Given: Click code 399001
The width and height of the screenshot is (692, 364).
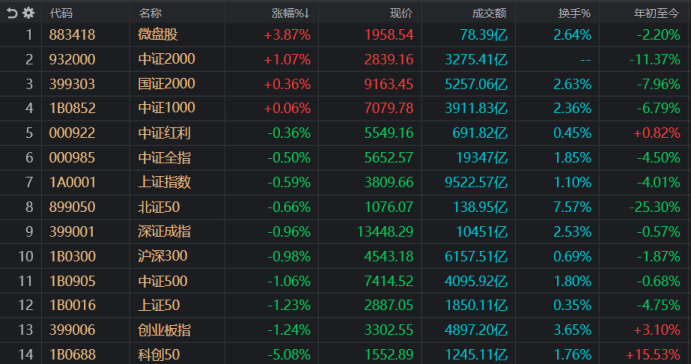Looking at the screenshot, I should (72, 232).
